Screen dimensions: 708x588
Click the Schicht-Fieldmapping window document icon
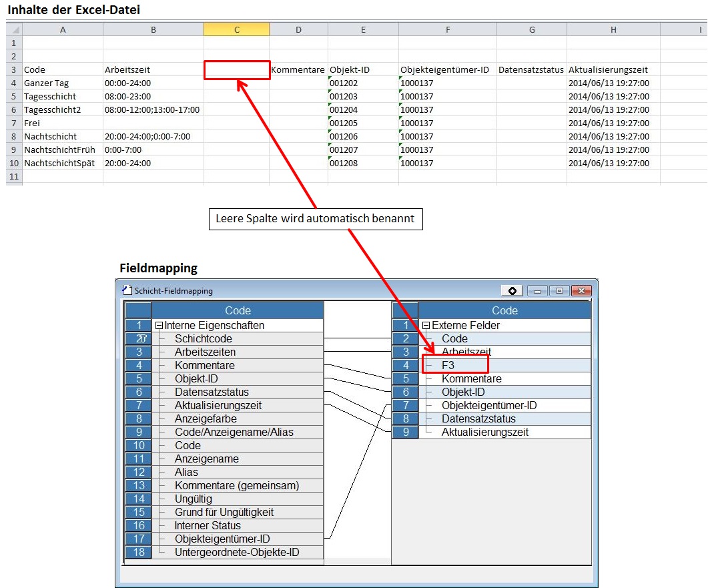pos(127,290)
